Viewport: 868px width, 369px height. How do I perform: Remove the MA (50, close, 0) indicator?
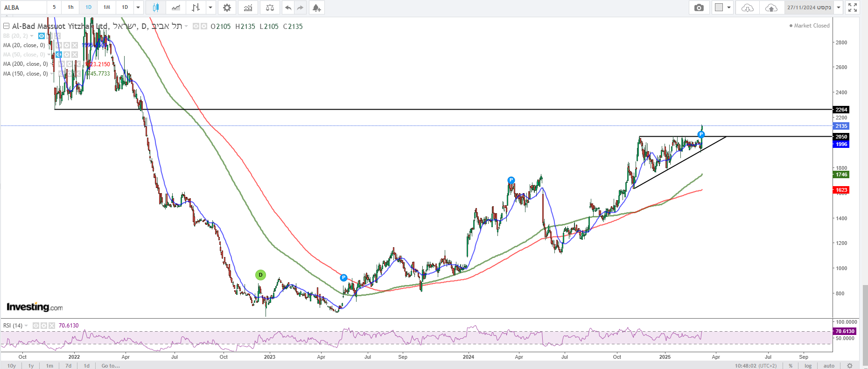point(75,55)
